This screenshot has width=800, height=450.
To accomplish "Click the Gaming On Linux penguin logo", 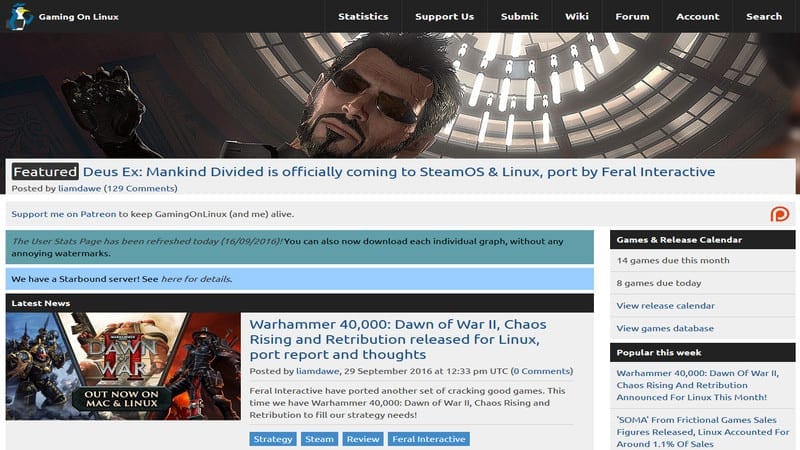I will tap(19, 16).
